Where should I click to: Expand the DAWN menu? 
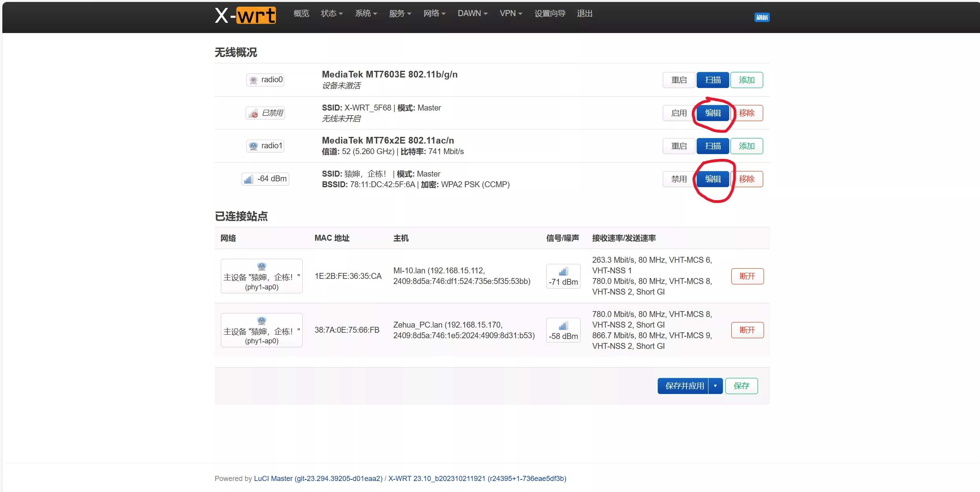(x=472, y=14)
